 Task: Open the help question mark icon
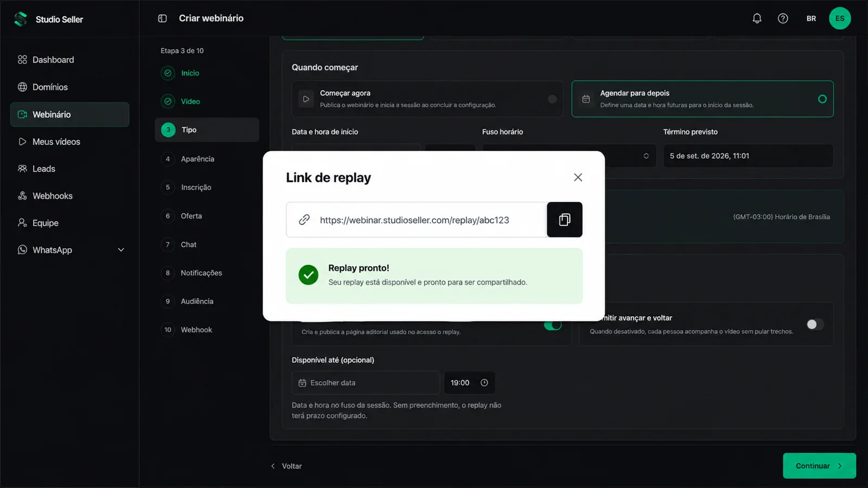[783, 18]
